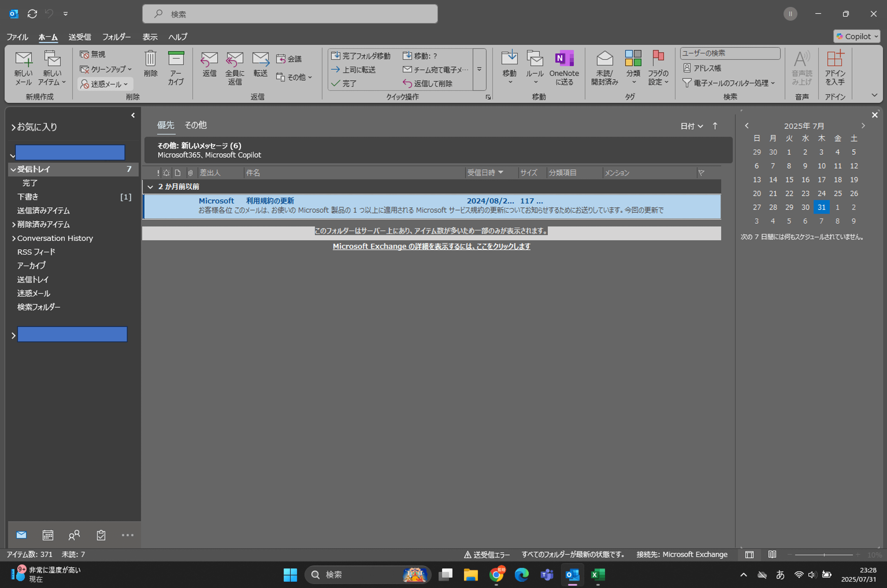Open Tasks view in navigation bar
887x588 pixels.
coord(101,535)
